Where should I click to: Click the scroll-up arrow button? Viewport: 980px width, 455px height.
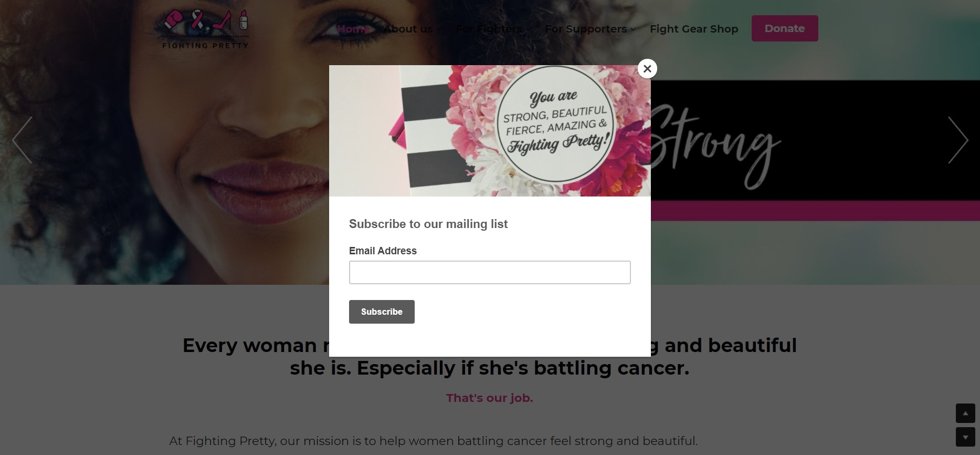(x=965, y=413)
